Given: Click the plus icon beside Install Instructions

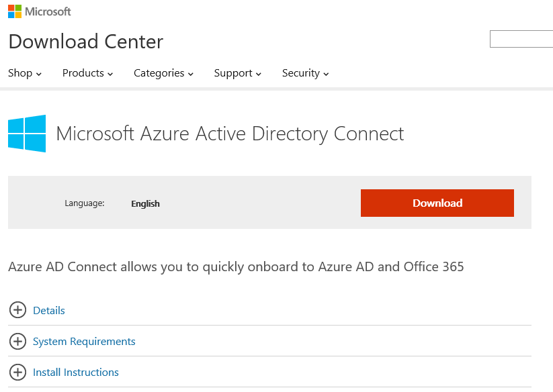Looking at the screenshot, I should point(17,372).
